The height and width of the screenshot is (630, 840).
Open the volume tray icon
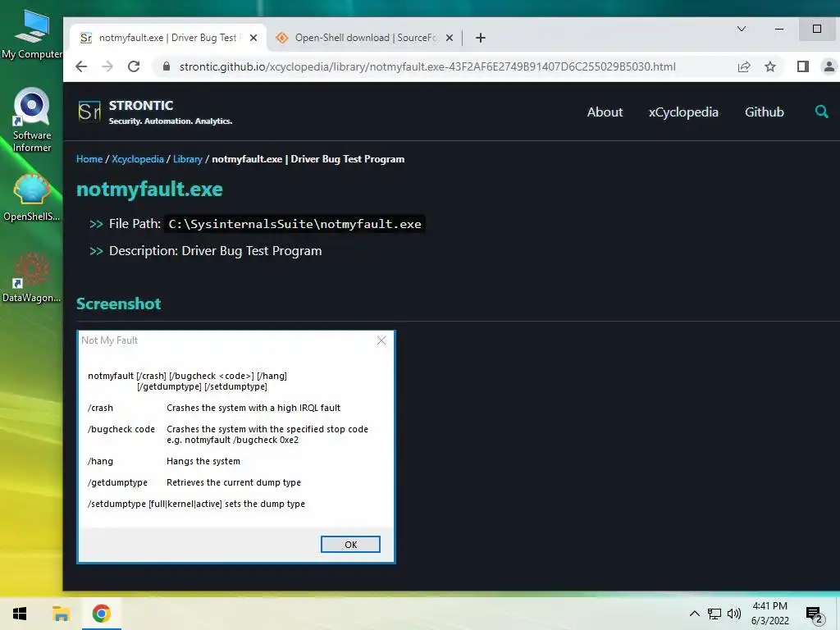[734, 614]
